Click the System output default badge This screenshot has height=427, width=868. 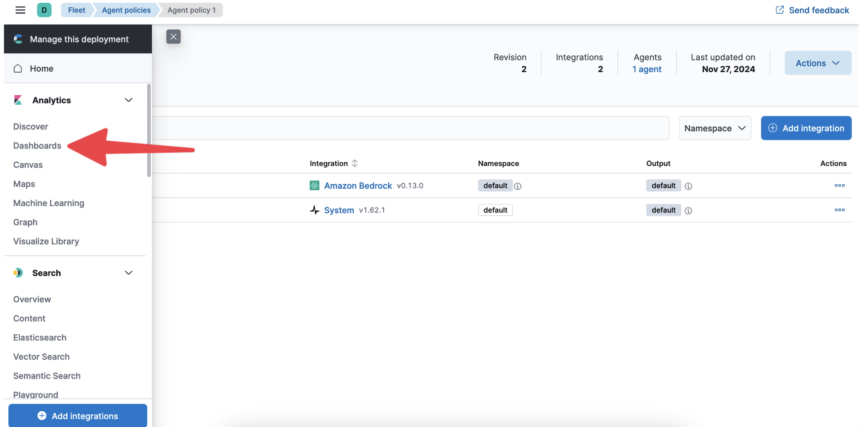pos(664,210)
